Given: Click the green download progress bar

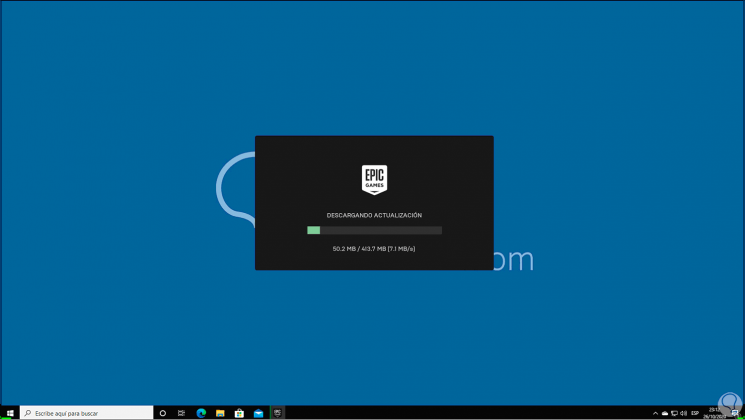Looking at the screenshot, I should coord(374,230).
